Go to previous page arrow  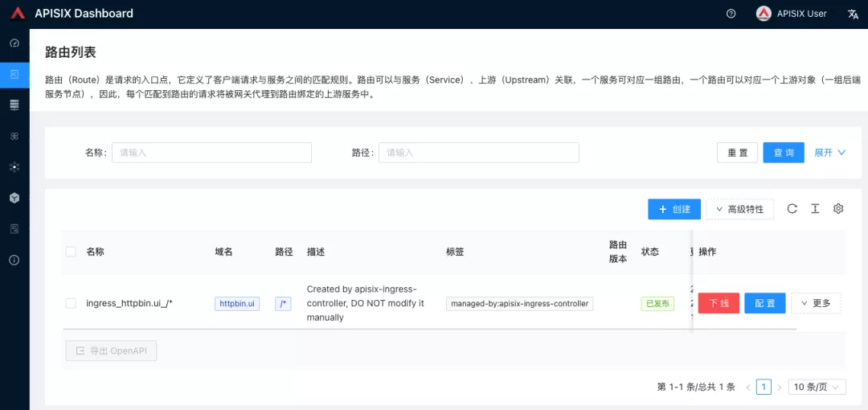pos(748,387)
